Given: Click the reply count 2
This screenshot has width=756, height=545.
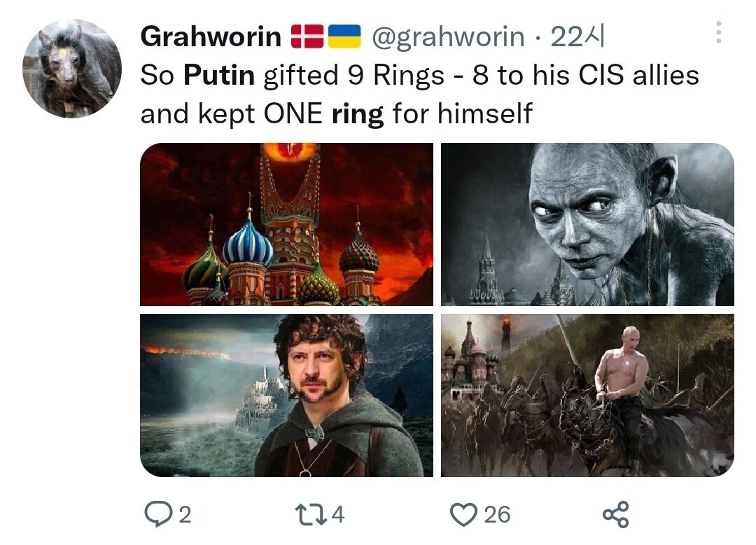Looking at the screenshot, I should (x=185, y=515).
